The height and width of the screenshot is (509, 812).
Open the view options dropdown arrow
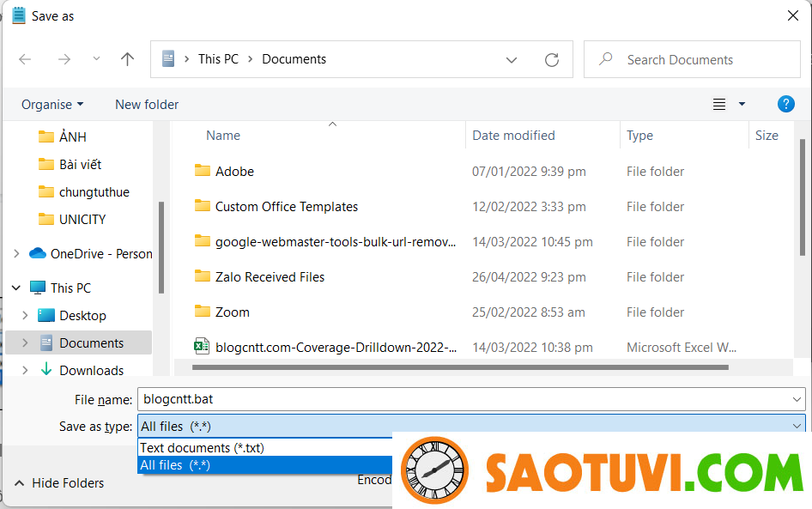[x=742, y=104]
